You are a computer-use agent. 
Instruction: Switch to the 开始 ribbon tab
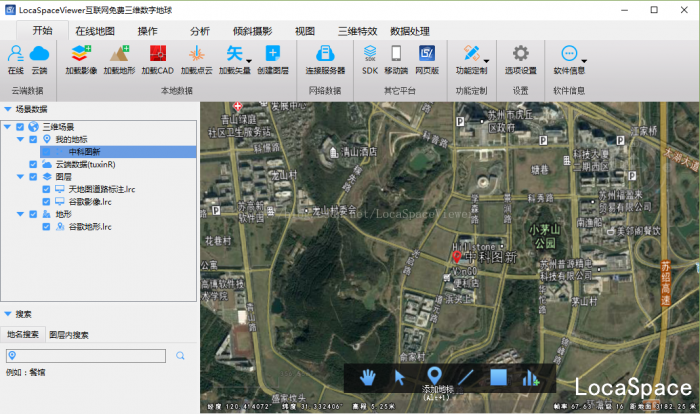(42, 30)
